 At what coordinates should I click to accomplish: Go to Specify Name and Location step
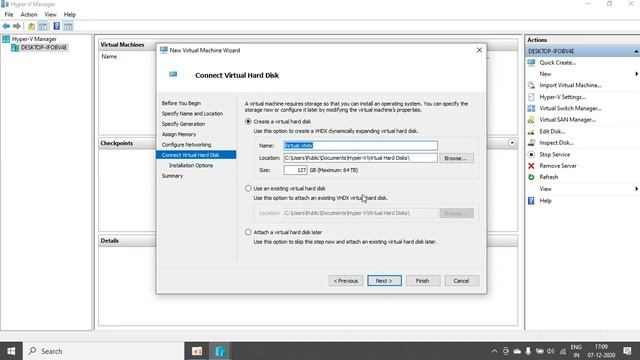pyautogui.click(x=192, y=113)
